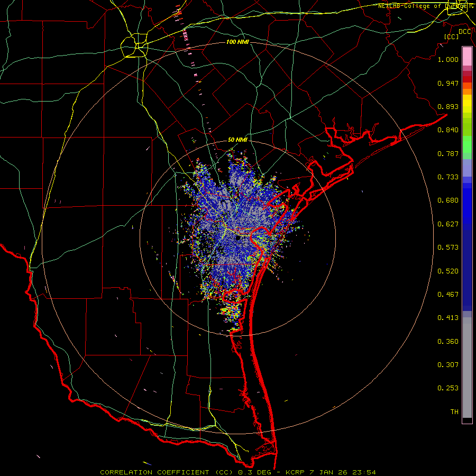Click the KCRP radar site dot at center

click(238, 239)
